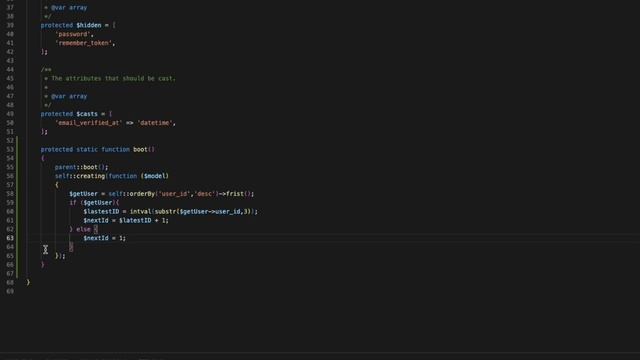Click 'creating' method call on line 56
The image size is (640, 360).
pos(91,176)
